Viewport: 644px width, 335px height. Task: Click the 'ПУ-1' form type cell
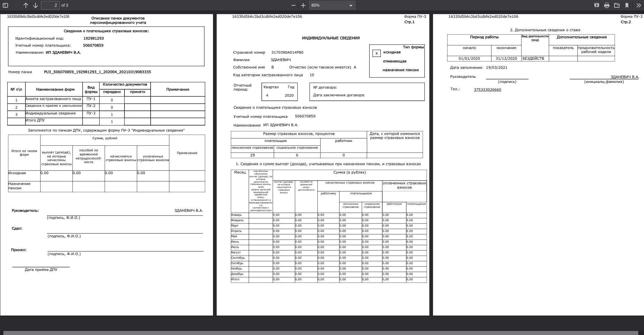click(x=91, y=99)
